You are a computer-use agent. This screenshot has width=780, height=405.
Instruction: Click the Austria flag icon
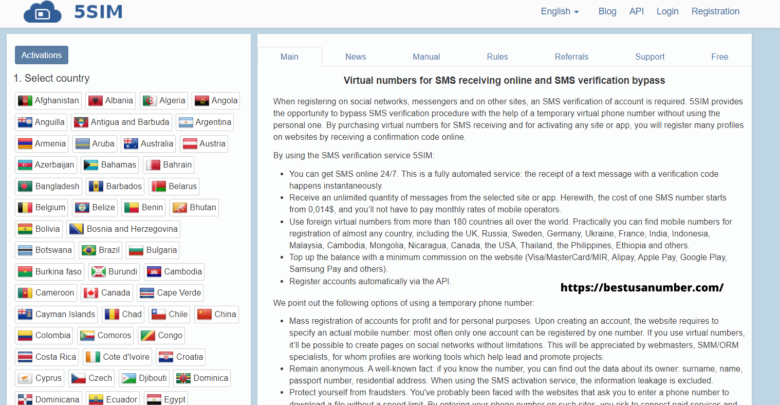[x=190, y=143]
